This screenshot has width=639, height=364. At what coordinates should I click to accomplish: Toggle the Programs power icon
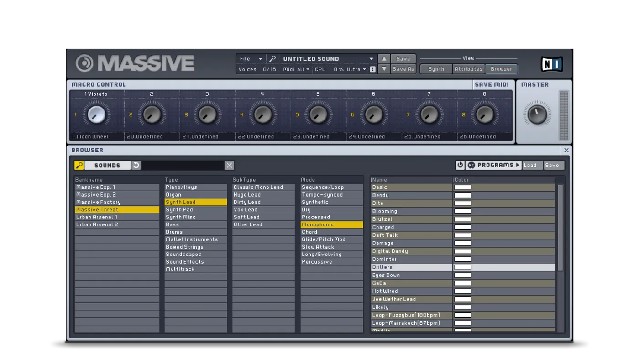tap(460, 165)
